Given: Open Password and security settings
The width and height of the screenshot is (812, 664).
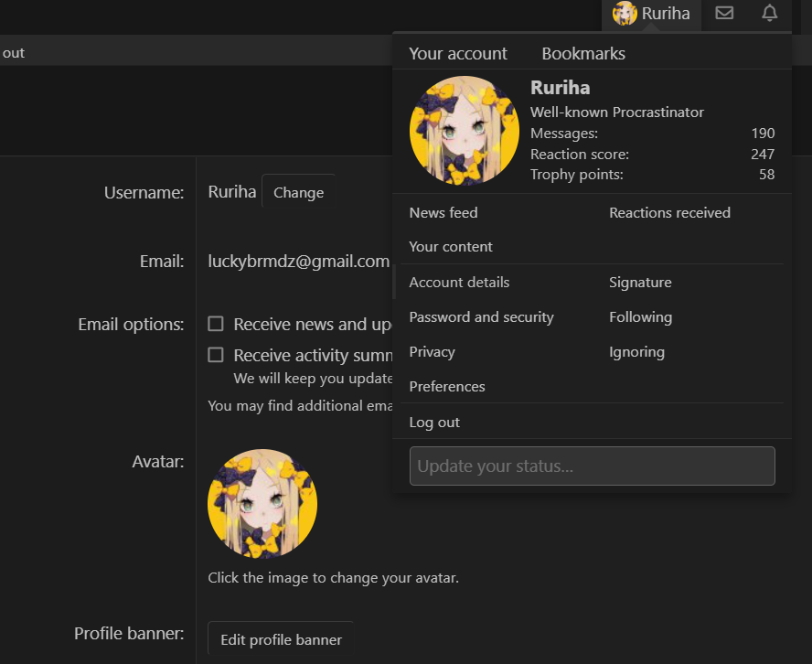Looking at the screenshot, I should pyautogui.click(x=481, y=317).
